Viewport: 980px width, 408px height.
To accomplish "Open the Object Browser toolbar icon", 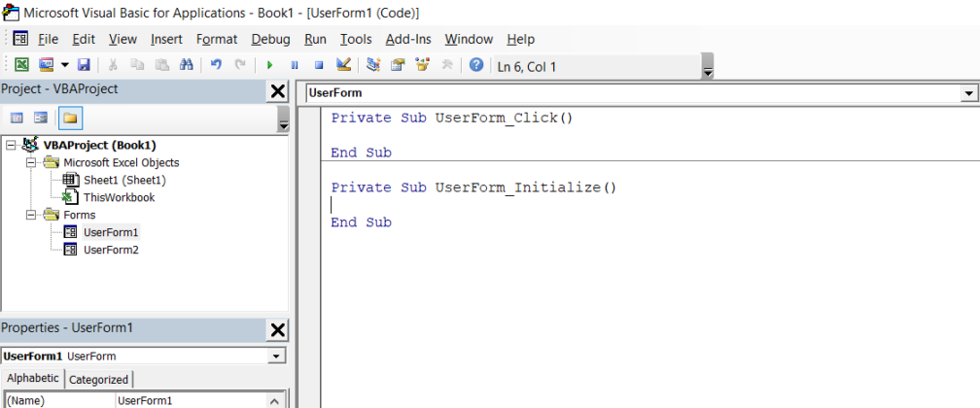I will tap(422, 65).
